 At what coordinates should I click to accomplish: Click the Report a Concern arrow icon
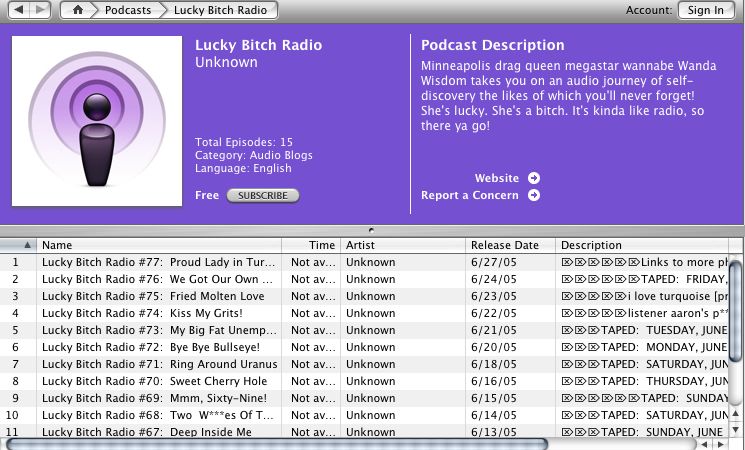tap(534, 195)
